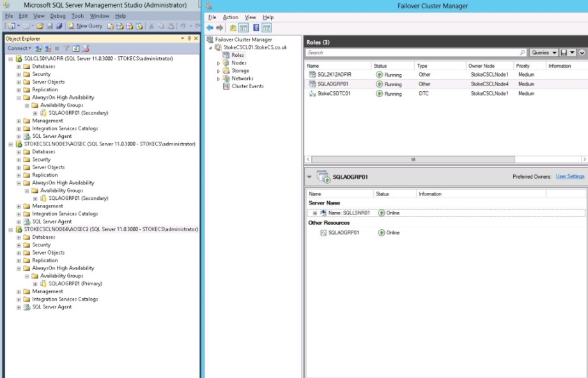The image size is (588, 378).
Task: Sort roles by the Type column header
Action: click(x=440, y=66)
